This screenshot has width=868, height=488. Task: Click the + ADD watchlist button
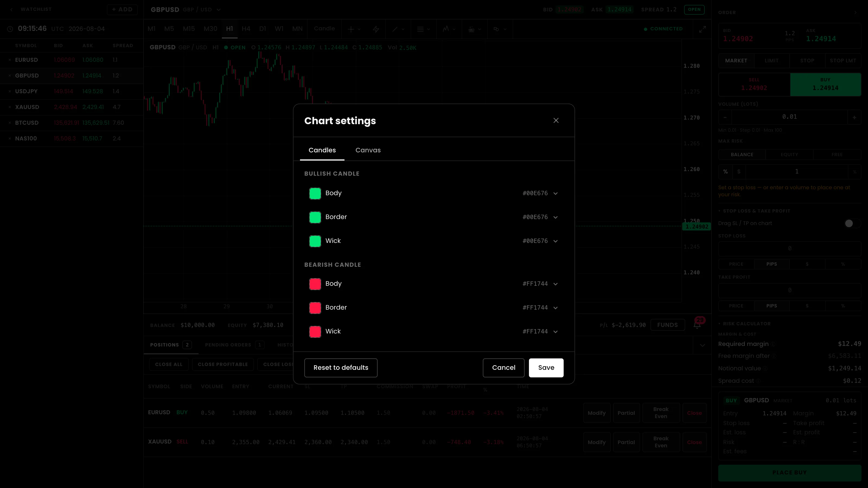pos(122,9)
